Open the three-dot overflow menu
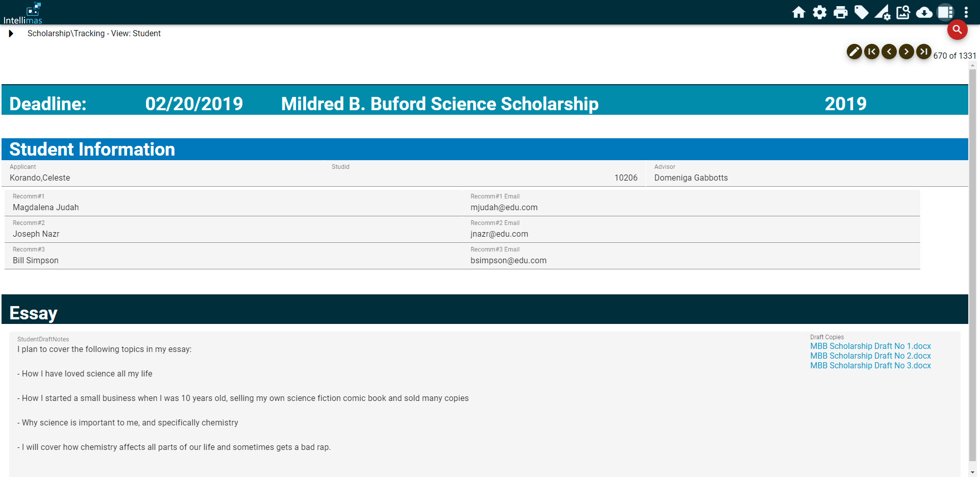The height and width of the screenshot is (478, 980). click(x=966, y=12)
